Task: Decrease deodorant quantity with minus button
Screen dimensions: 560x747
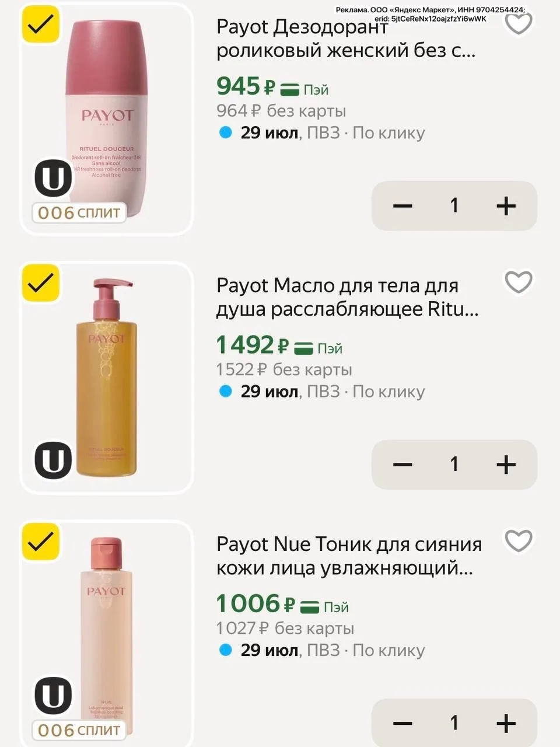Action: coord(402,205)
